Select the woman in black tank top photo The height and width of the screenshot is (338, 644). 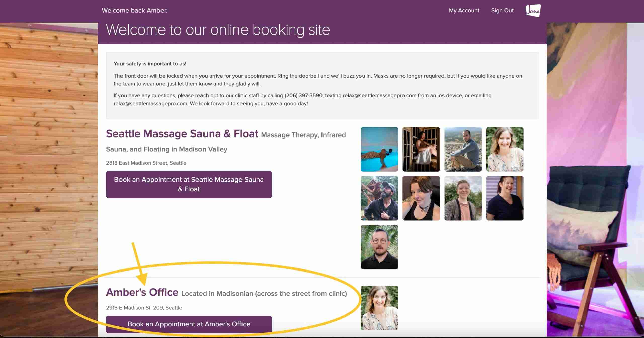coord(421,198)
